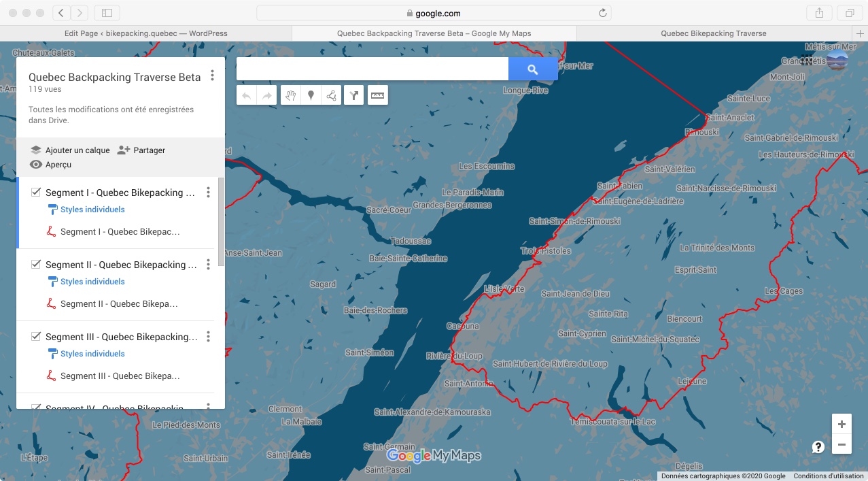Click Aperçu to preview map
Image resolution: width=868 pixels, height=481 pixels.
[58, 165]
